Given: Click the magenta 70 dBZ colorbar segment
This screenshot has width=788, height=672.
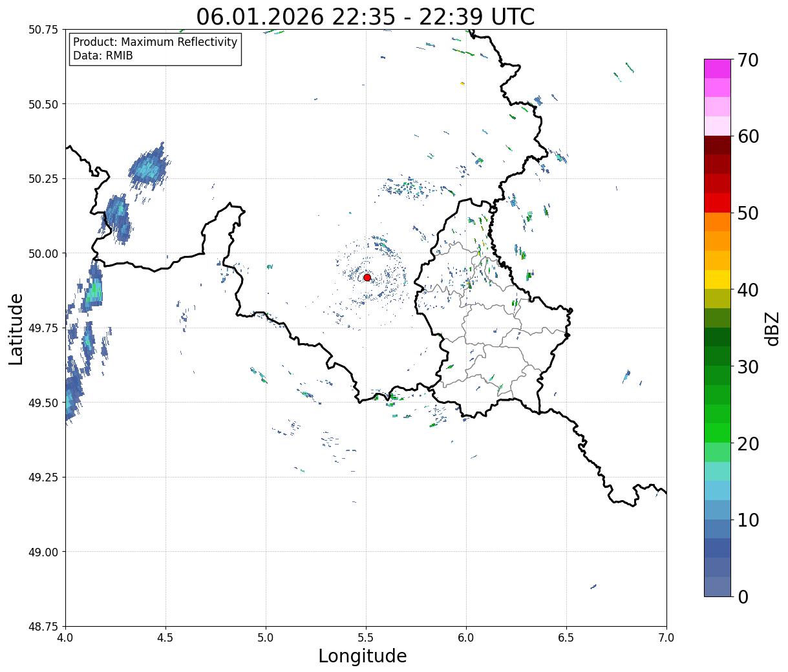Looking at the screenshot, I should [x=717, y=68].
